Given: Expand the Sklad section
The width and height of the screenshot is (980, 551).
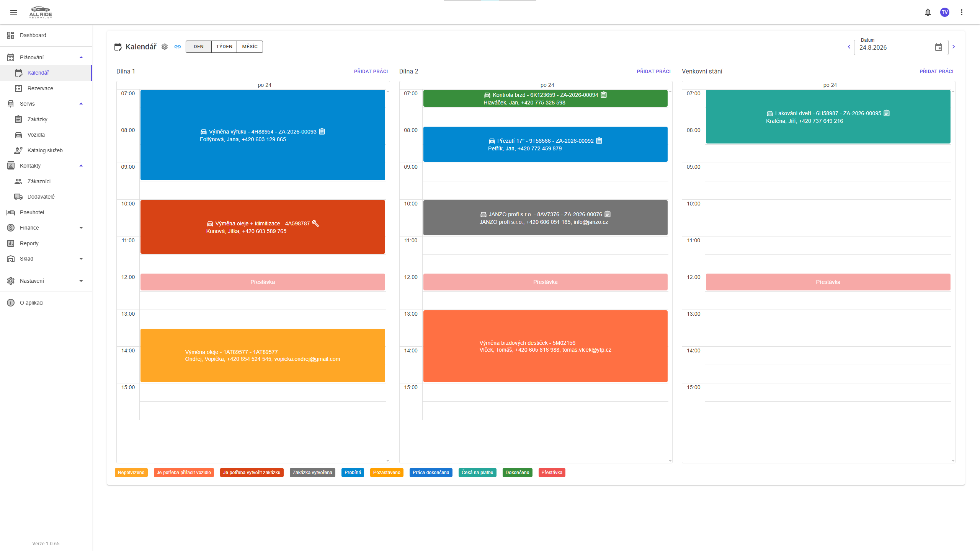Looking at the screenshot, I should click(46, 259).
